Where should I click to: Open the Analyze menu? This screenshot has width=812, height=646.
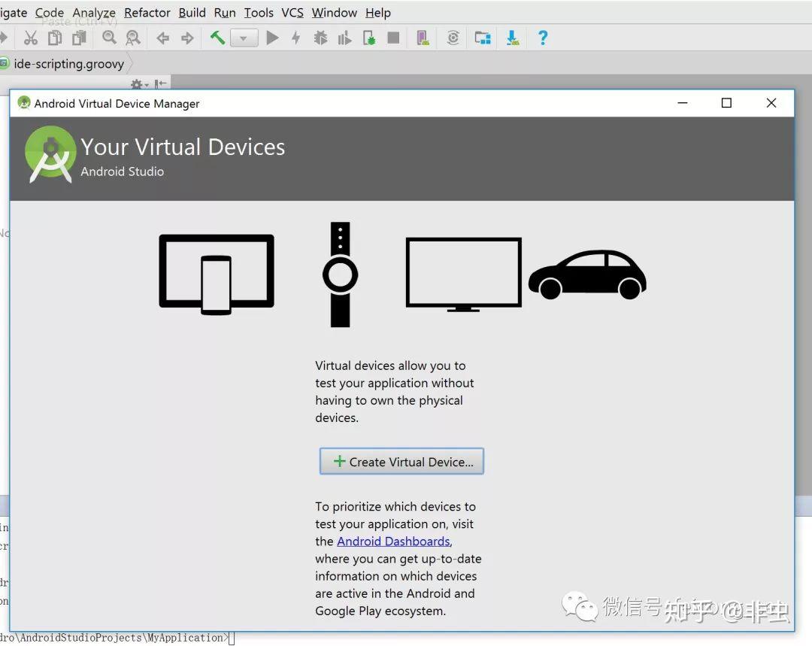94,13
